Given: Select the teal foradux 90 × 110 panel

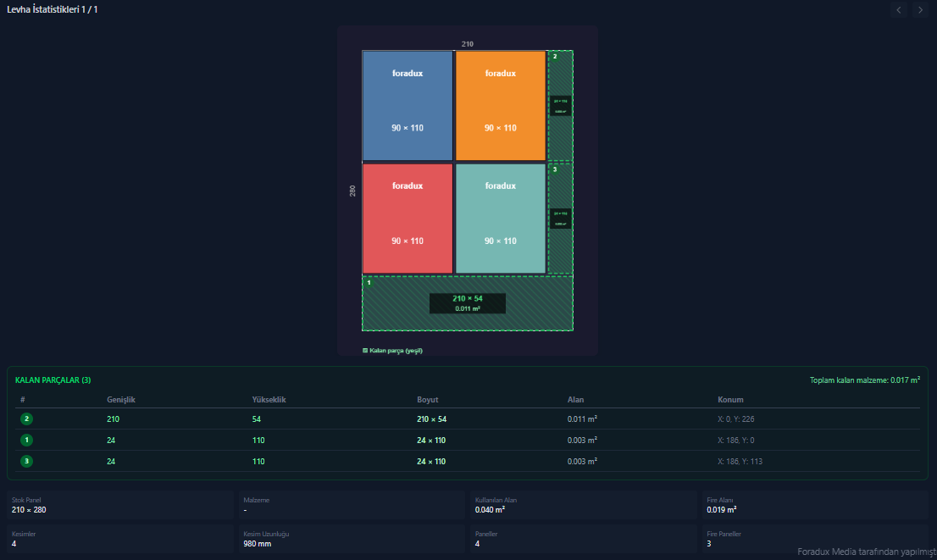Looking at the screenshot, I should 501,219.
